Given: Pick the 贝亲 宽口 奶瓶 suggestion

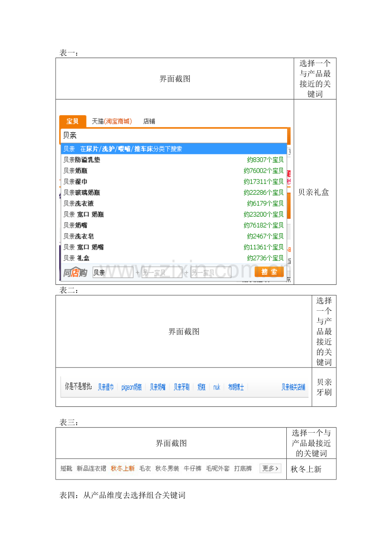Looking at the screenshot, I should pyautogui.click(x=174, y=214).
